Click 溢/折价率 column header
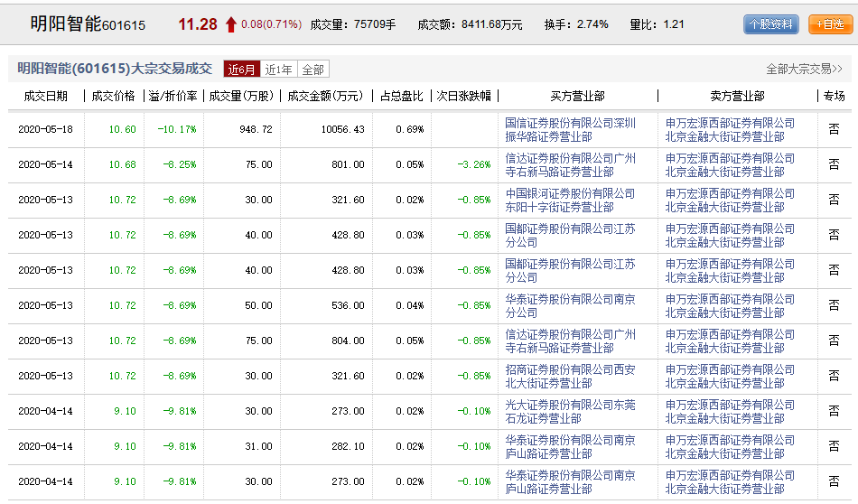The height and width of the screenshot is (504, 858). 173,97
